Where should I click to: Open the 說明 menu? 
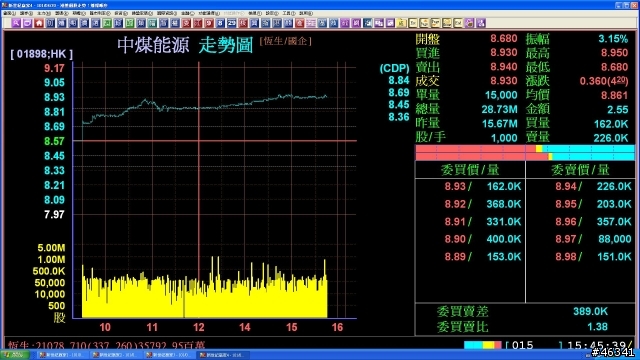(306, 13)
